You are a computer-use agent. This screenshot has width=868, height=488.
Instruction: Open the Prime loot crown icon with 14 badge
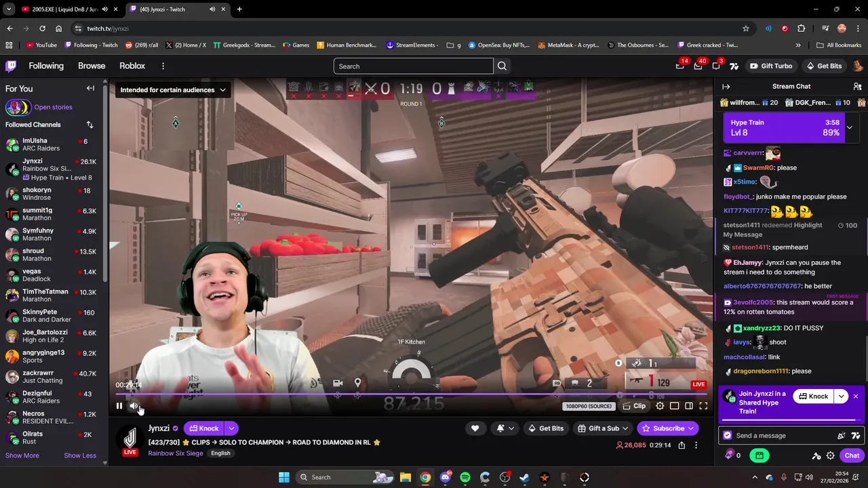click(680, 66)
